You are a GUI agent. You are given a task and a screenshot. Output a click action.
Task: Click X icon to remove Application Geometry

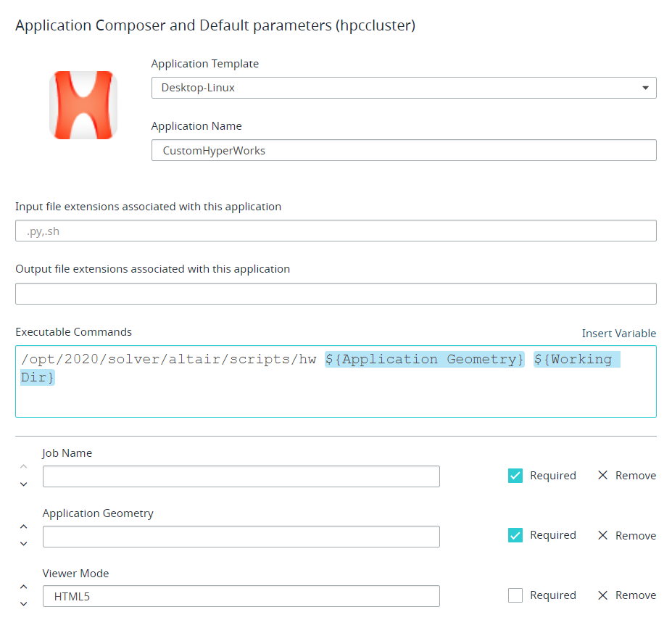(x=602, y=535)
